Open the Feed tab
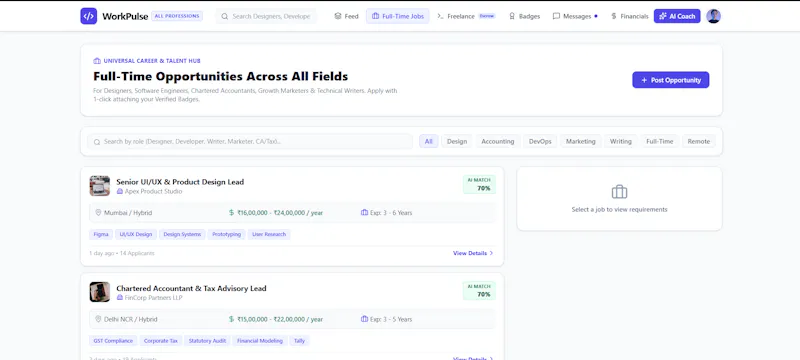This screenshot has height=360, width=800. coord(346,16)
